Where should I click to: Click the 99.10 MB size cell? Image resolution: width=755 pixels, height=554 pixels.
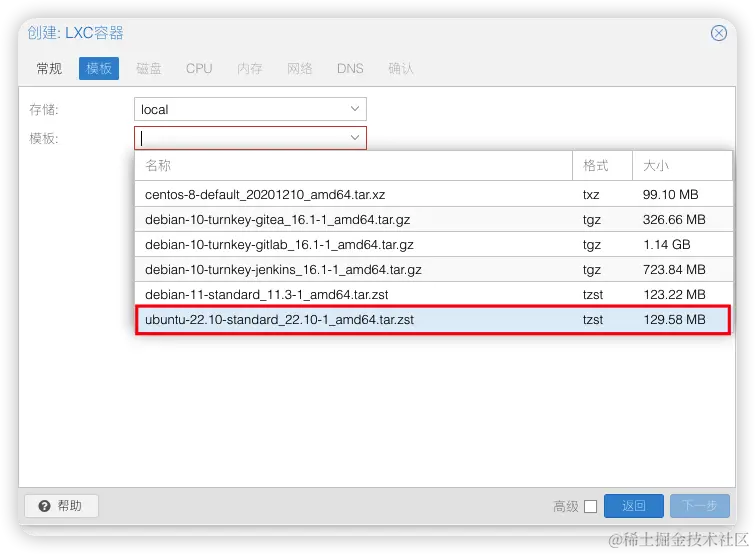coord(670,194)
